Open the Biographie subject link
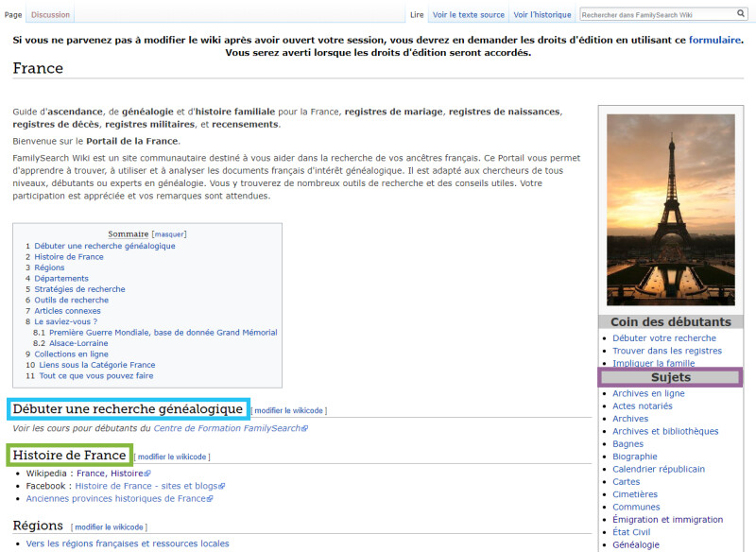756x552 pixels. (x=634, y=457)
